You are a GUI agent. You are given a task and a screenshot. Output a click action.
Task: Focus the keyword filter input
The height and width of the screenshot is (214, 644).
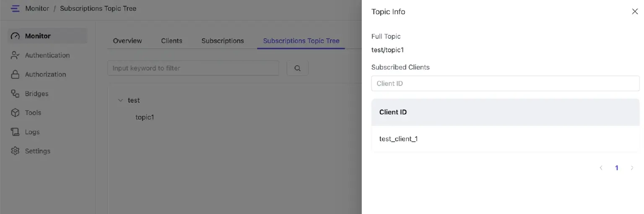[193, 68]
